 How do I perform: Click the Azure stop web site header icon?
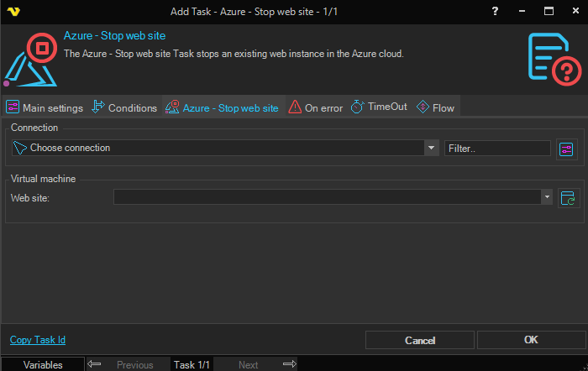pos(30,60)
